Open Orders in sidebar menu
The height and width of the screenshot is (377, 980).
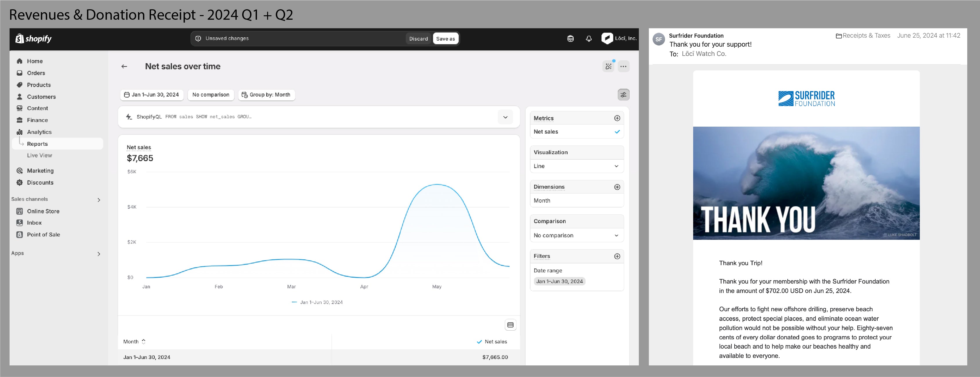point(36,72)
